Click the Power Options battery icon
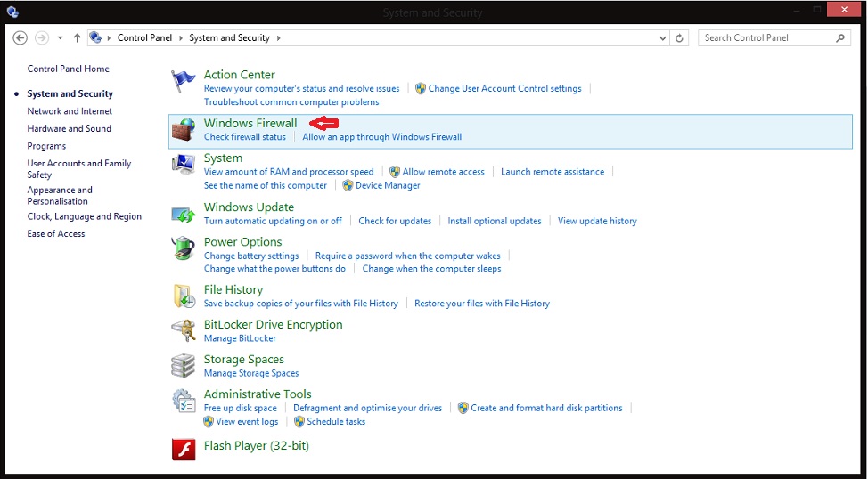The width and height of the screenshot is (868, 479). coord(183,248)
